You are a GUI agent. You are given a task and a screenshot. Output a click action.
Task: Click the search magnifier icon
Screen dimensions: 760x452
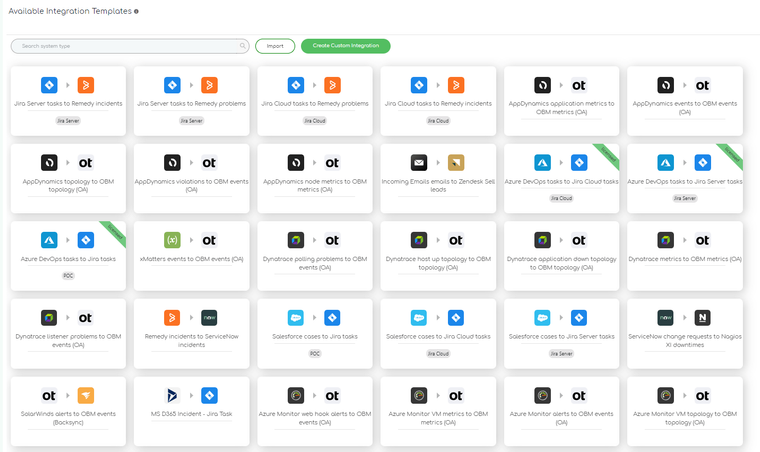click(x=242, y=46)
